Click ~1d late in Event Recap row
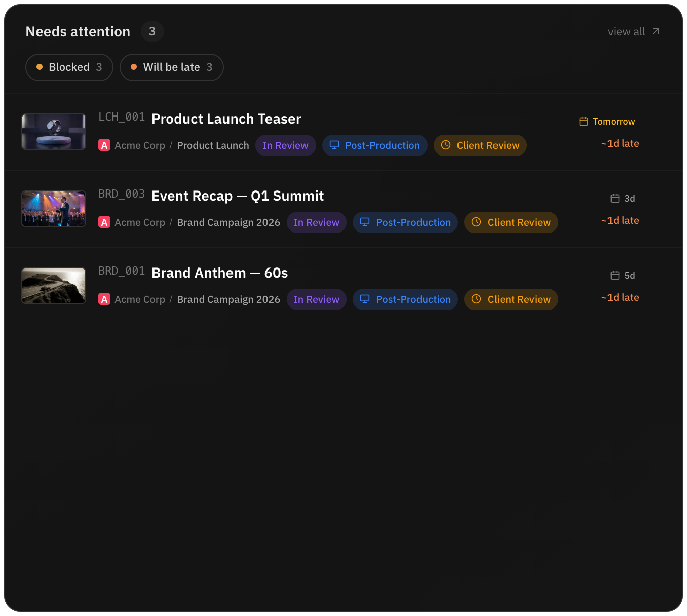 (x=620, y=220)
